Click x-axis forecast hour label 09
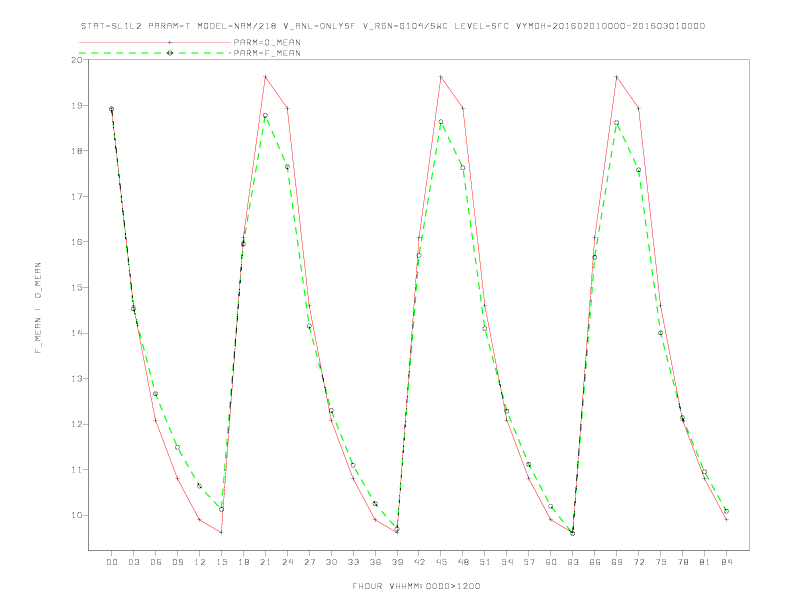 point(177,562)
